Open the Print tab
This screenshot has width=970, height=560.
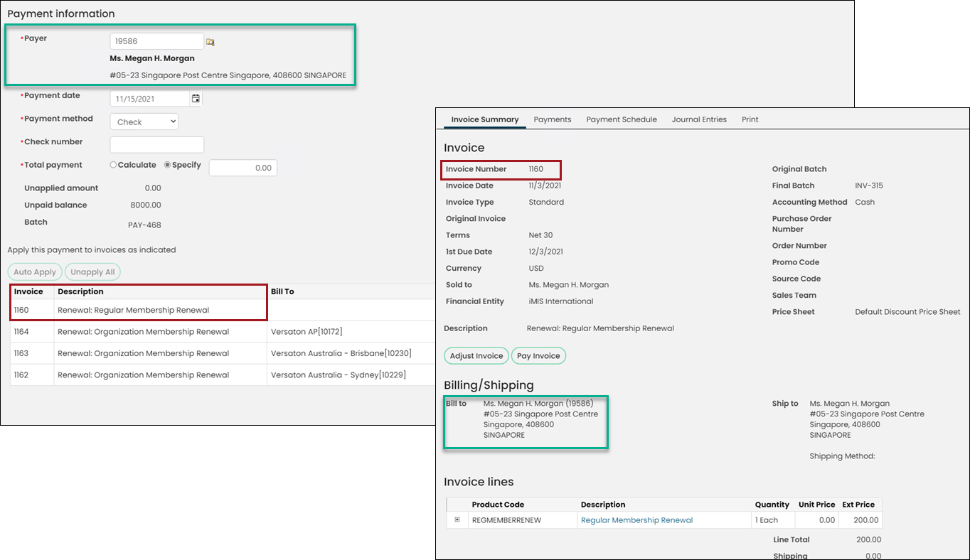750,119
